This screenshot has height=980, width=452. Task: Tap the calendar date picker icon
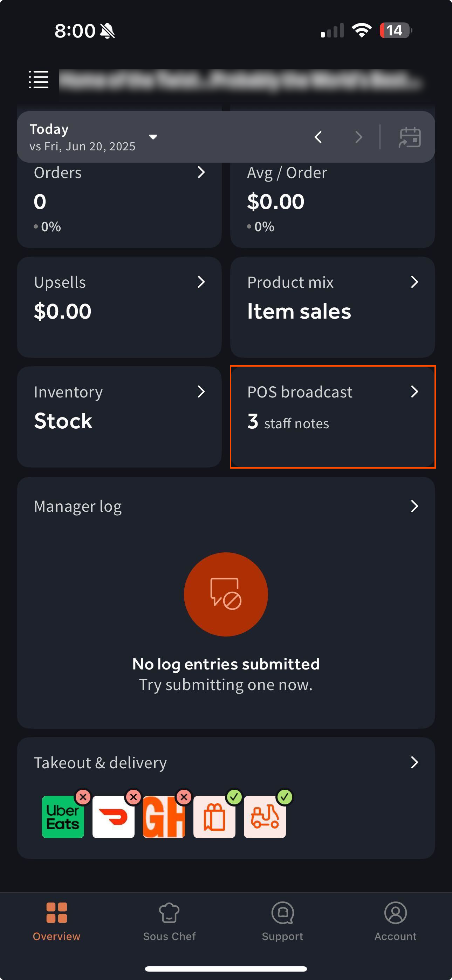point(410,137)
